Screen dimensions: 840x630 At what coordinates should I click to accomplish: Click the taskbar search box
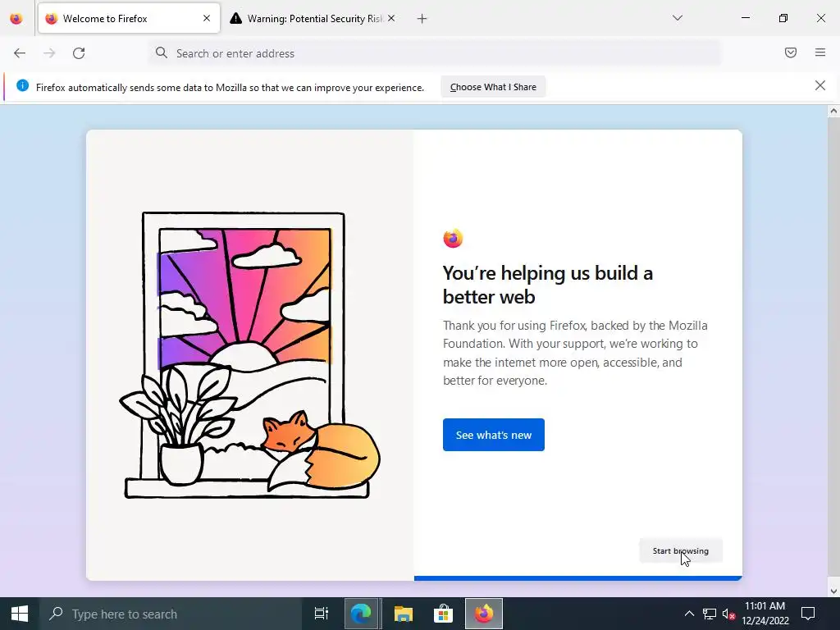coord(171,614)
